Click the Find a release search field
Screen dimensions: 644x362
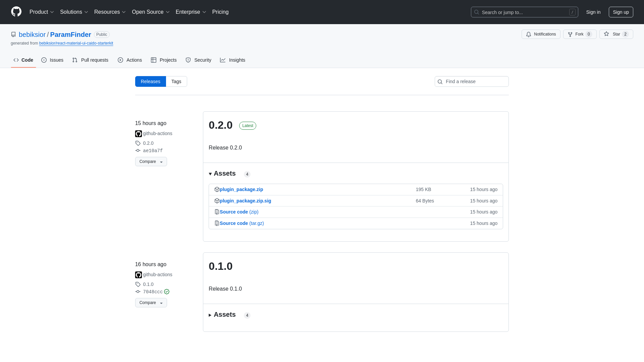(x=472, y=81)
